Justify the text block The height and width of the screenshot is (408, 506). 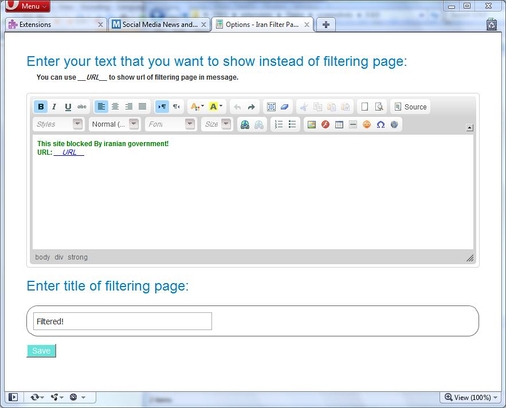pos(142,107)
